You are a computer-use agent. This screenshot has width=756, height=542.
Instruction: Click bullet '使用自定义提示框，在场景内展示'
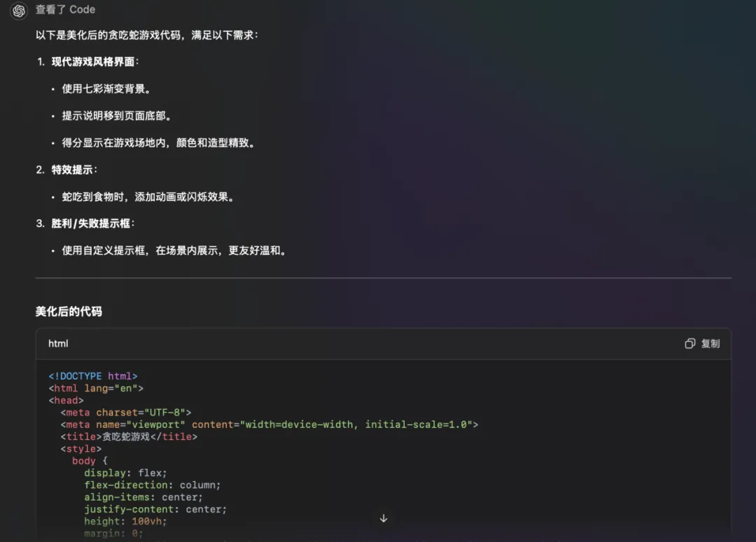click(x=139, y=250)
